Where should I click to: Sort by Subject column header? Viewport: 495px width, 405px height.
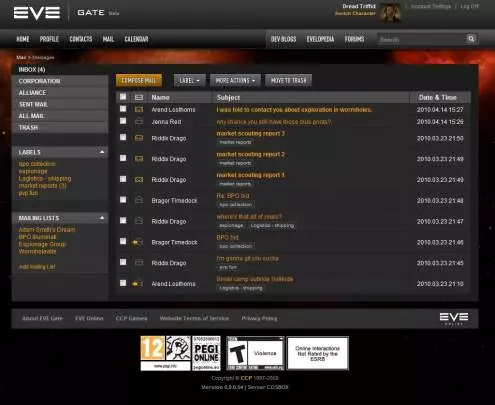(228, 97)
